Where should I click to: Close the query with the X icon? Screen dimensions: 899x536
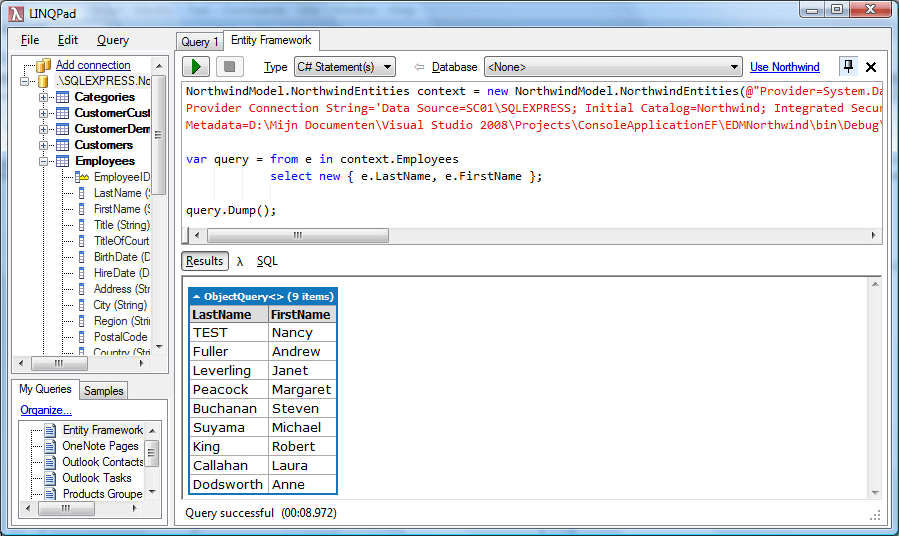[x=871, y=67]
